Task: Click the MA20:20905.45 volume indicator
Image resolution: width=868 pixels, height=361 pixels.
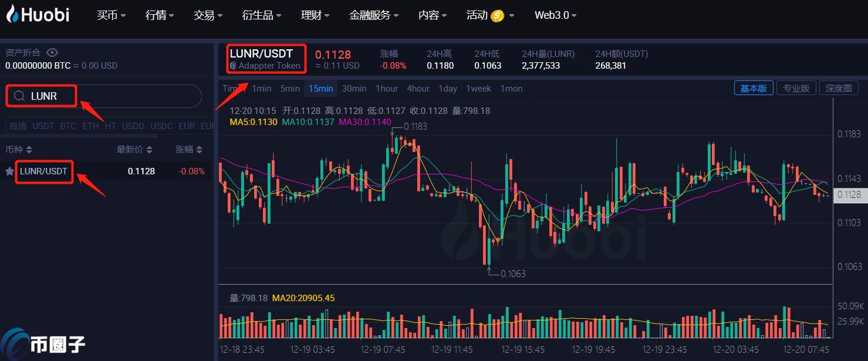Action: [303, 298]
